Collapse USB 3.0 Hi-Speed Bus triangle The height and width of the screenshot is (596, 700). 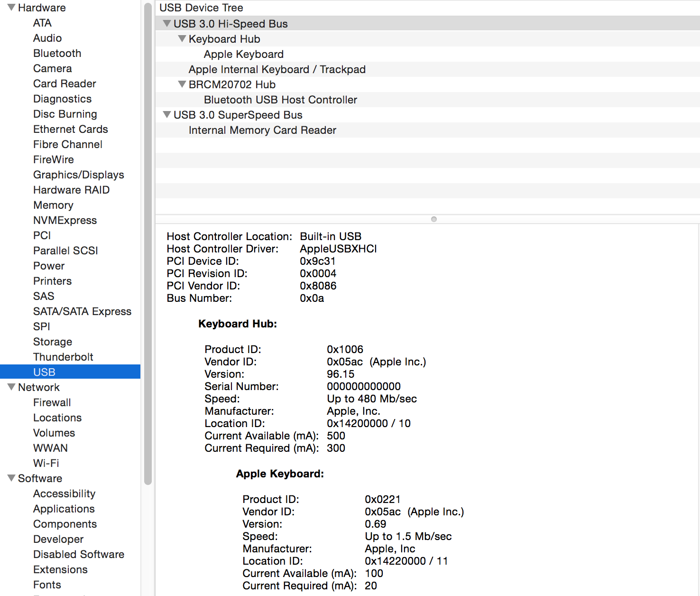(167, 23)
